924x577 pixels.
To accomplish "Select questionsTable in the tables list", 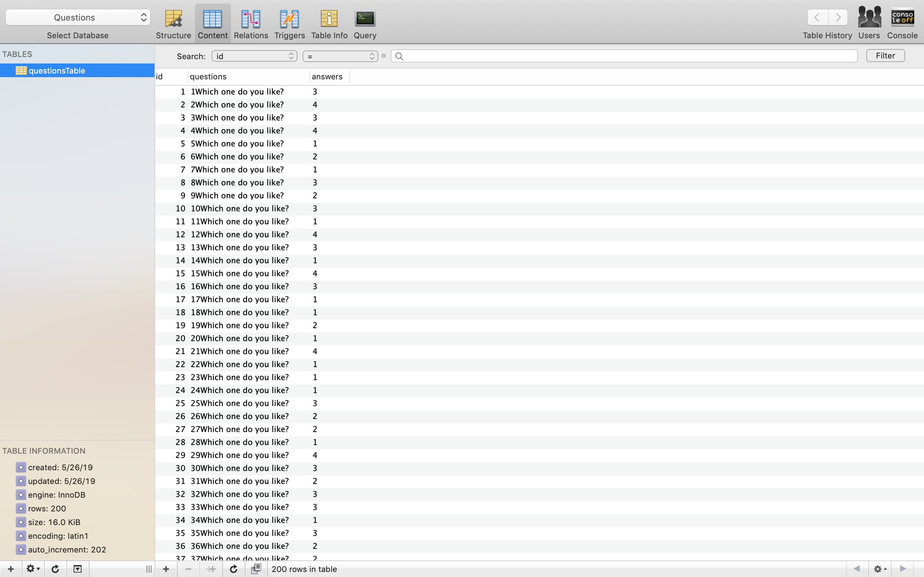I will pyautogui.click(x=57, y=71).
